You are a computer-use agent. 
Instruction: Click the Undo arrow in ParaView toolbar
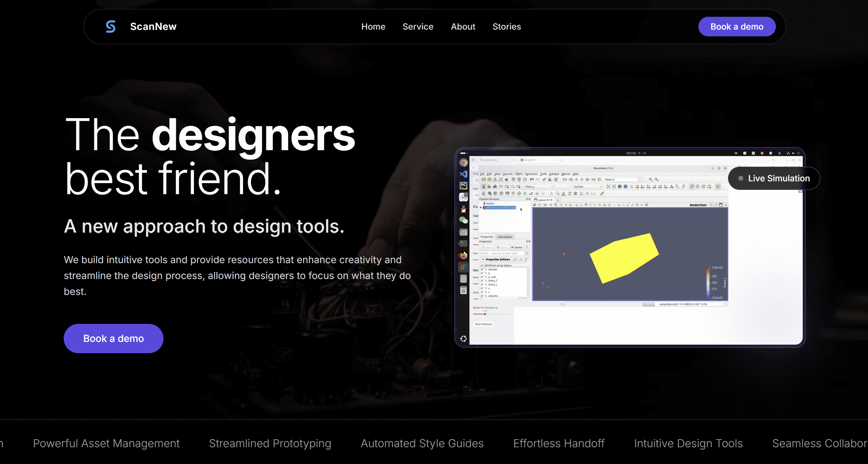(532, 179)
